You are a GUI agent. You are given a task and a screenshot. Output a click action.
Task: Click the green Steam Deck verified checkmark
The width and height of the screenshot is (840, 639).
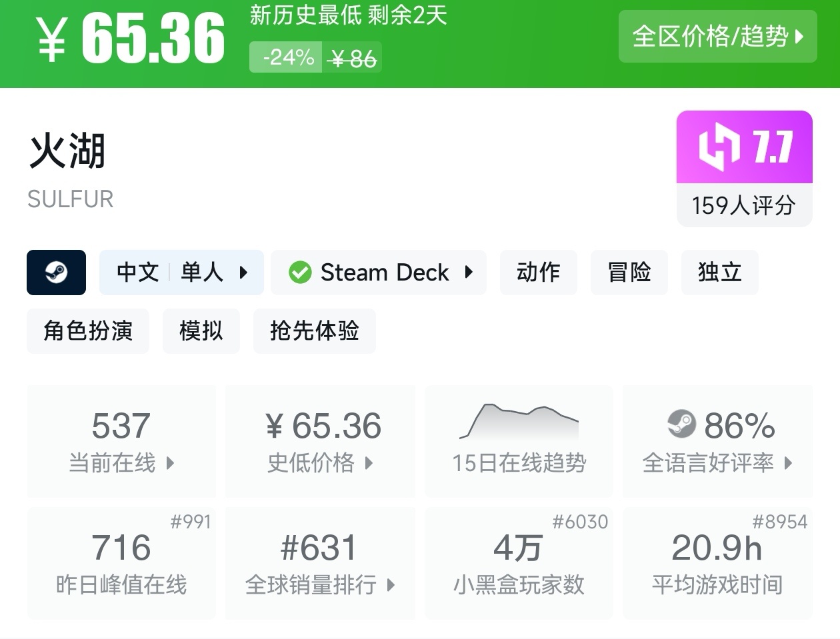300,273
